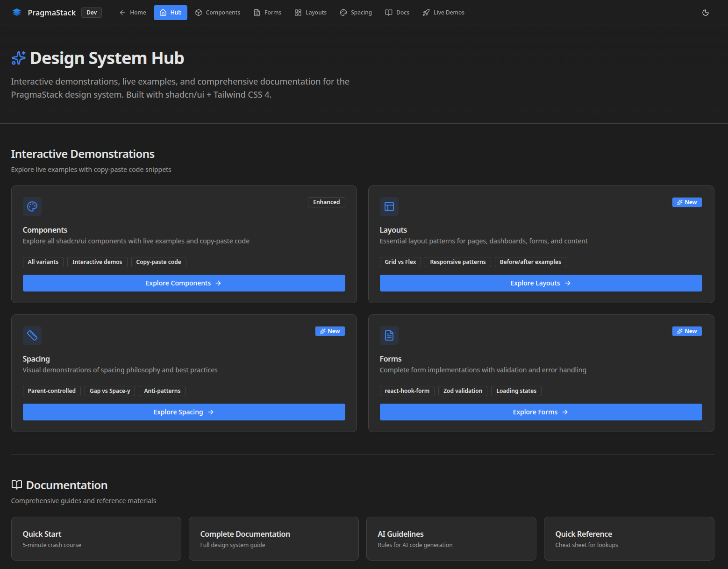Click the Layouts panel icon on its card
The width and height of the screenshot is (728, 569).
coord(389,206)
